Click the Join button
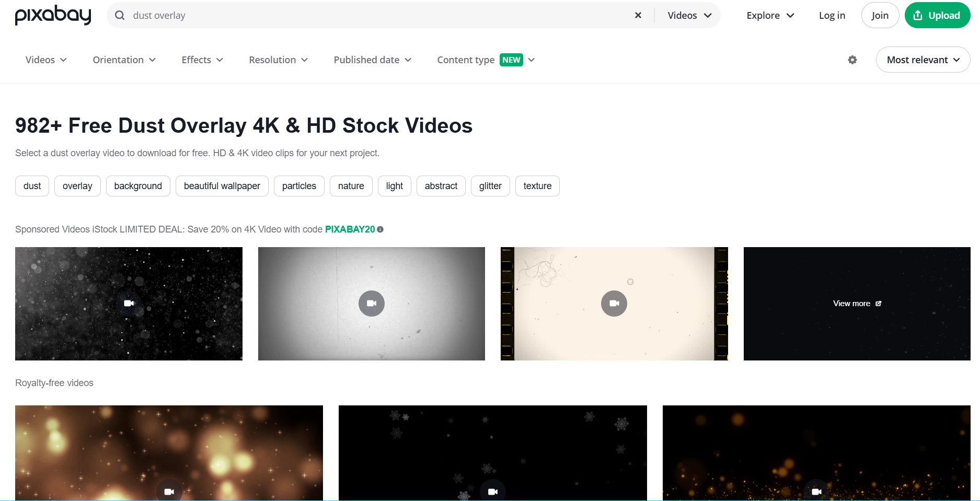 (x=880, y=15)
